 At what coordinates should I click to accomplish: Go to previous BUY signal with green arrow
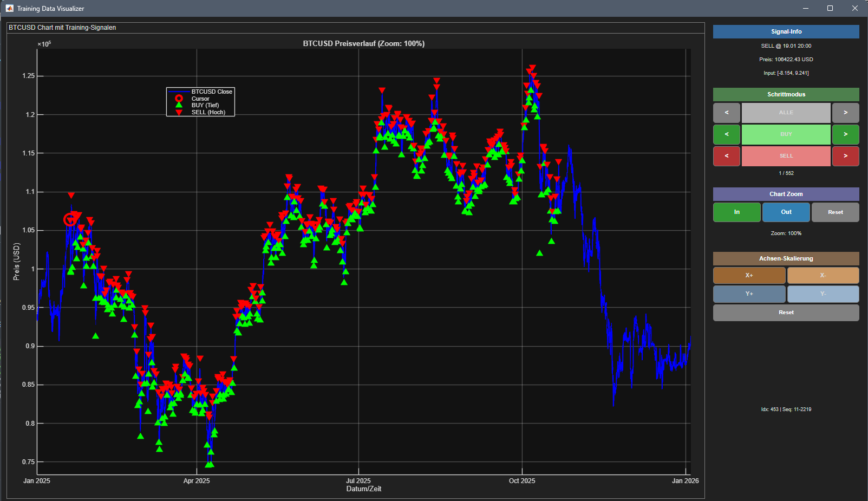coord(726,134)
